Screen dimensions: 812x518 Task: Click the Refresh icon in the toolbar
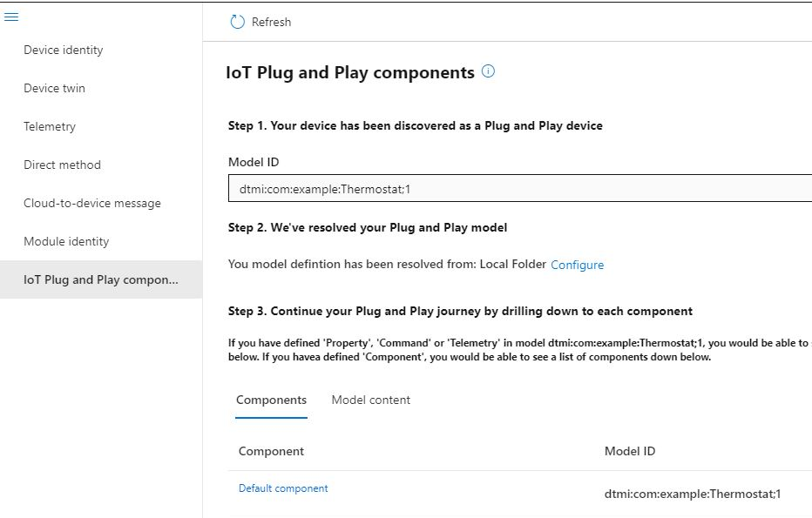[235, 21]
